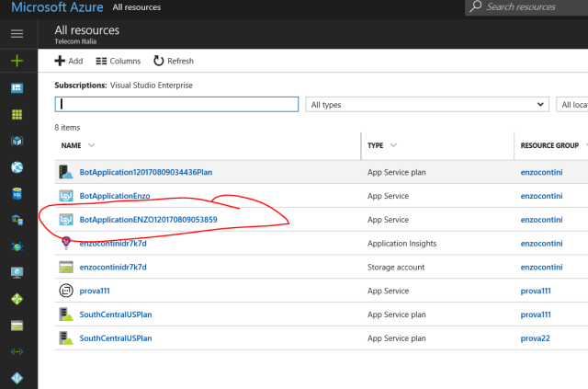The image size is (588, 389).
Task: Click the filter by name text field
Action: (x=176, y=105)
